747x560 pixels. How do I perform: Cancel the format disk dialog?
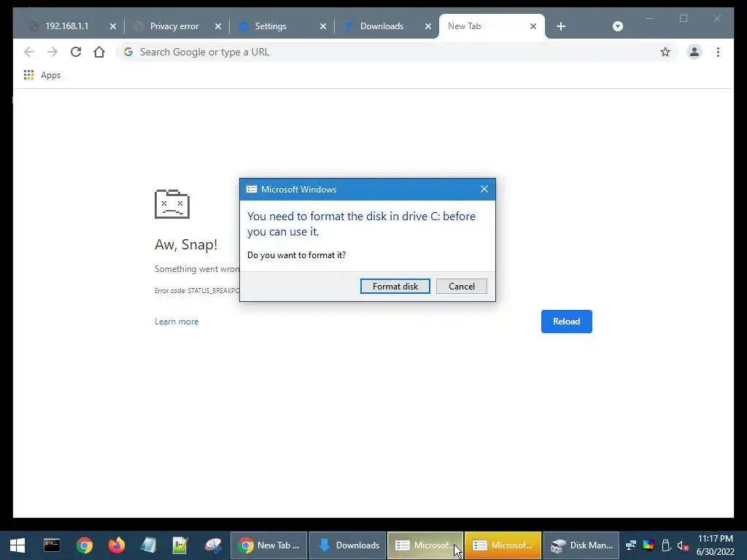461,286
